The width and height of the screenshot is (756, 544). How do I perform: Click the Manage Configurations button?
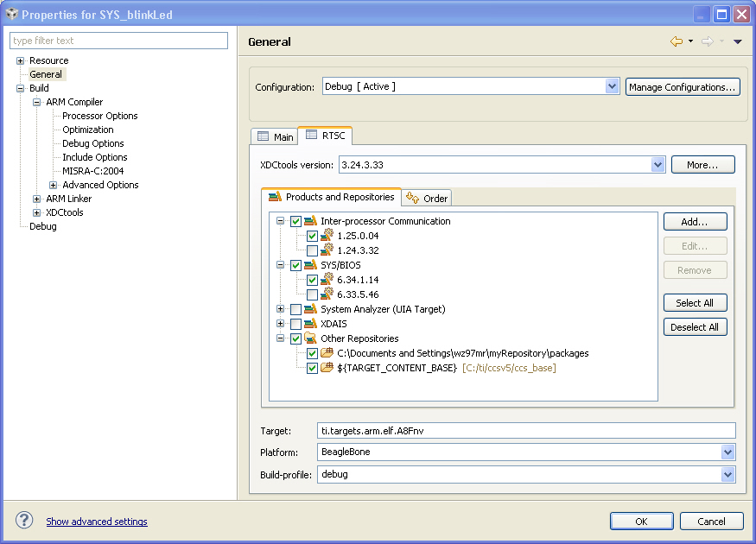click(x=683, y=87)
